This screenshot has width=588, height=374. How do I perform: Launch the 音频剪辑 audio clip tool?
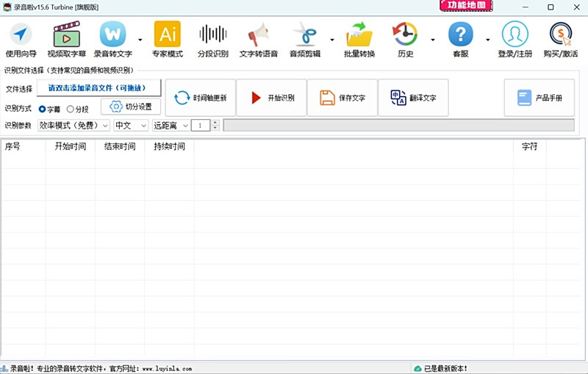point(304,40)
